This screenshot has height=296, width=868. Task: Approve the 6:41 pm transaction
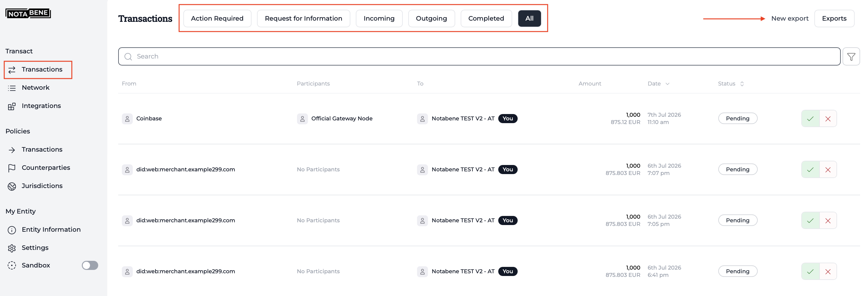click(x=810, y=271)
